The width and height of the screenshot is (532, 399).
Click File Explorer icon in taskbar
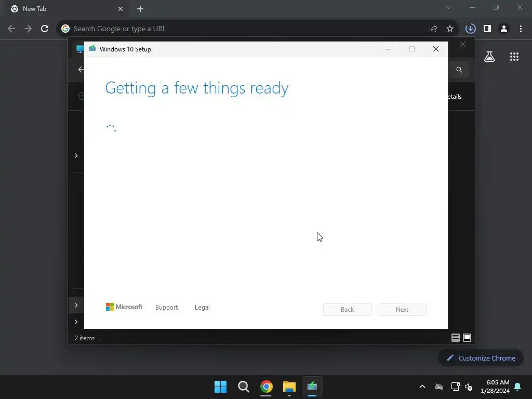click(289, 387)
